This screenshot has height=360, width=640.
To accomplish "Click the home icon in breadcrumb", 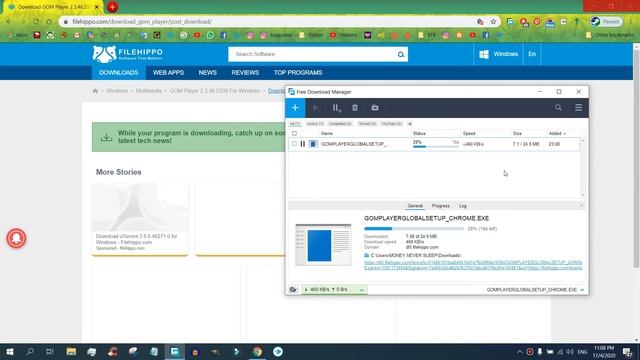I will point(95,91).
